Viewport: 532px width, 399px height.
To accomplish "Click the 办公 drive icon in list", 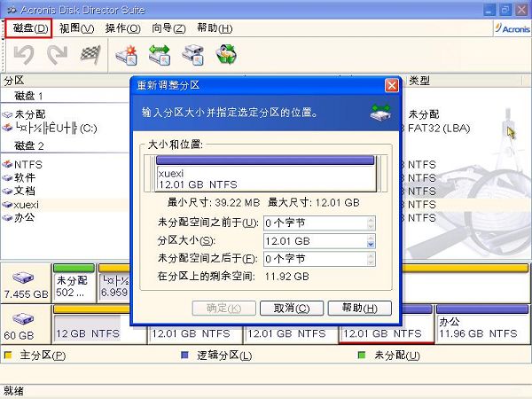I will click(7, 217).
